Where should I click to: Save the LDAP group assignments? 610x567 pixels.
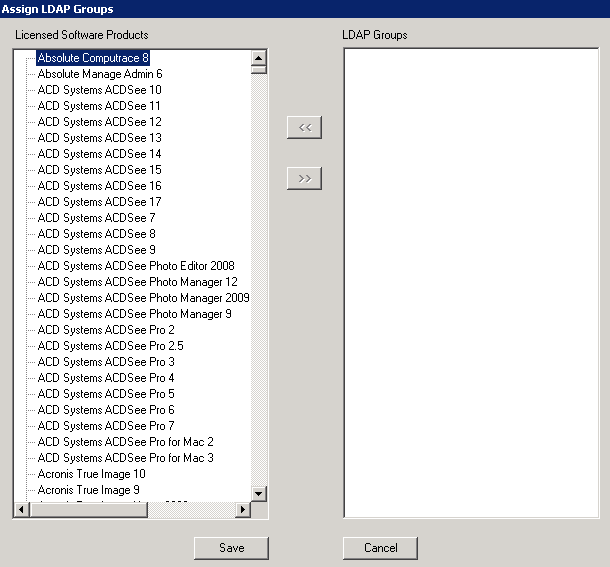(x=231, y=548)
